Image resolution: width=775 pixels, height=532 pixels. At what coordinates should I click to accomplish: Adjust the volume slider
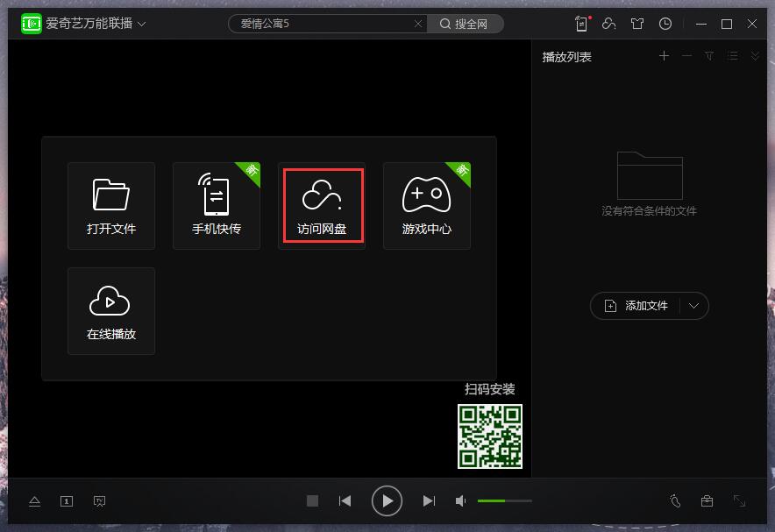[504, 501]
